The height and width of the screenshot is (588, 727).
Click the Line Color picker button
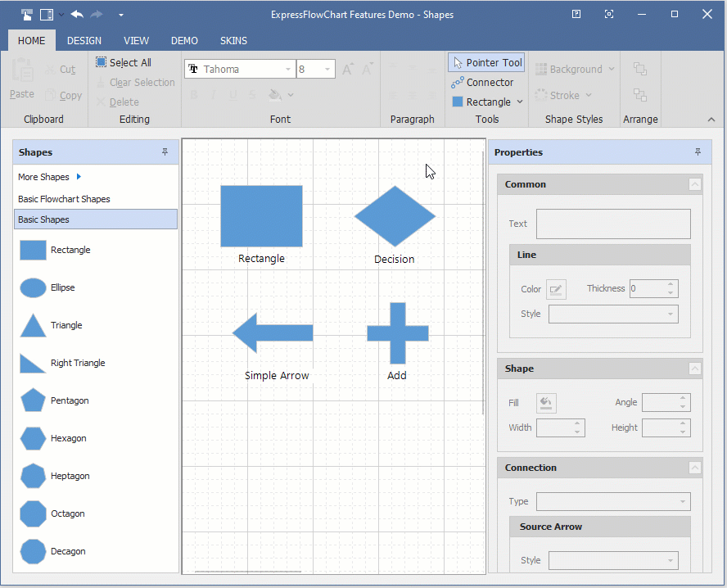[x=556, y=288]
